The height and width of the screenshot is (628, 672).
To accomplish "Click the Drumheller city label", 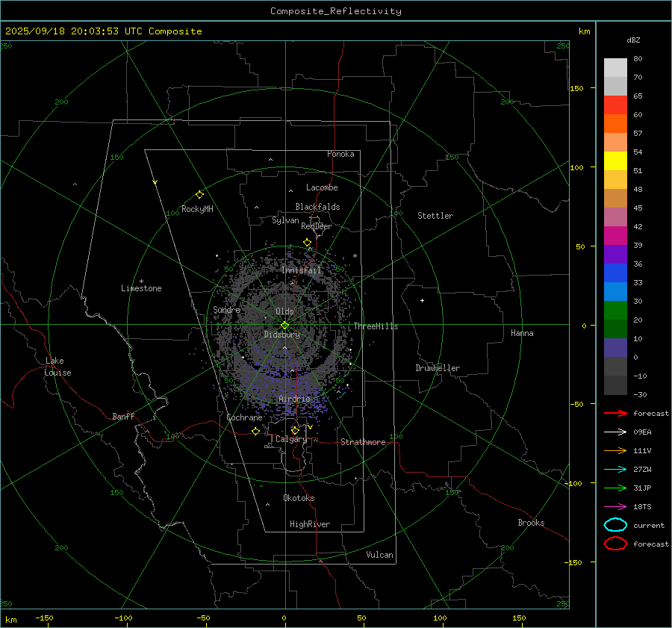I will click(438, 368).
